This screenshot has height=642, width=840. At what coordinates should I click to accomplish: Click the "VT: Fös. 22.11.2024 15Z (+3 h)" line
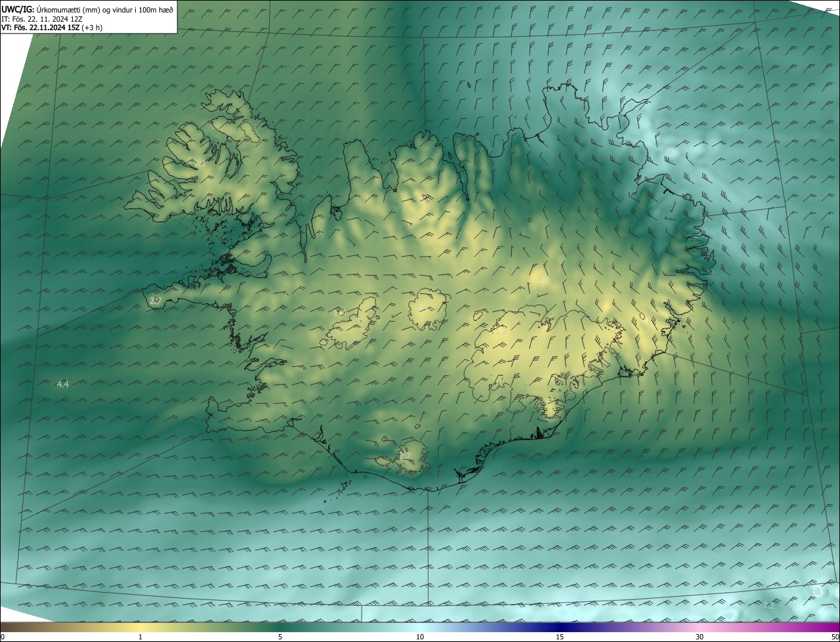point(52,28)
